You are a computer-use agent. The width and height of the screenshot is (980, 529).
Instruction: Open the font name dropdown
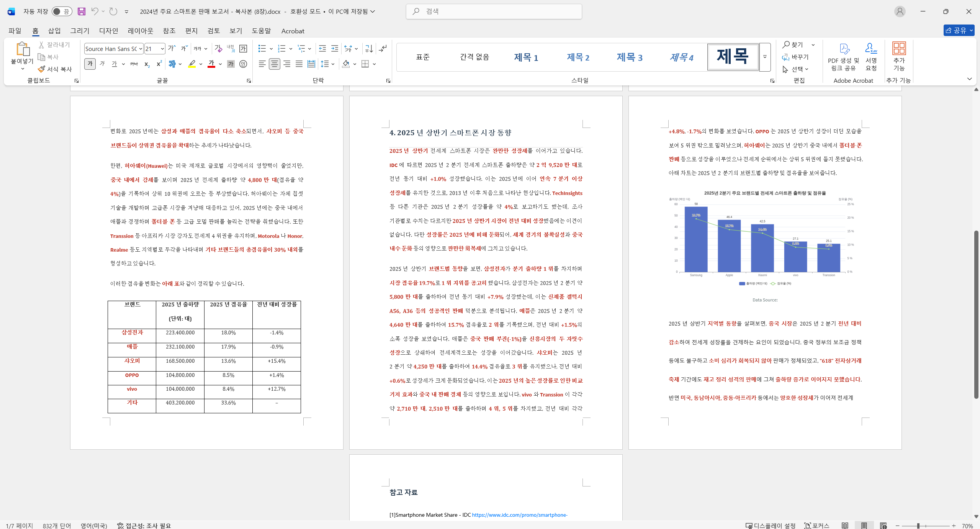[x=141, y=49]
